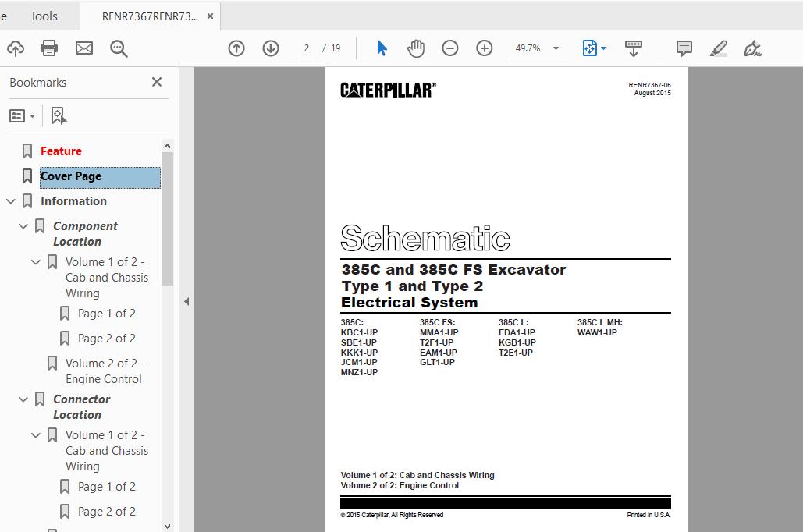Close the RENR7367 document tab
The image size is (803, 532).
[210, 16]
